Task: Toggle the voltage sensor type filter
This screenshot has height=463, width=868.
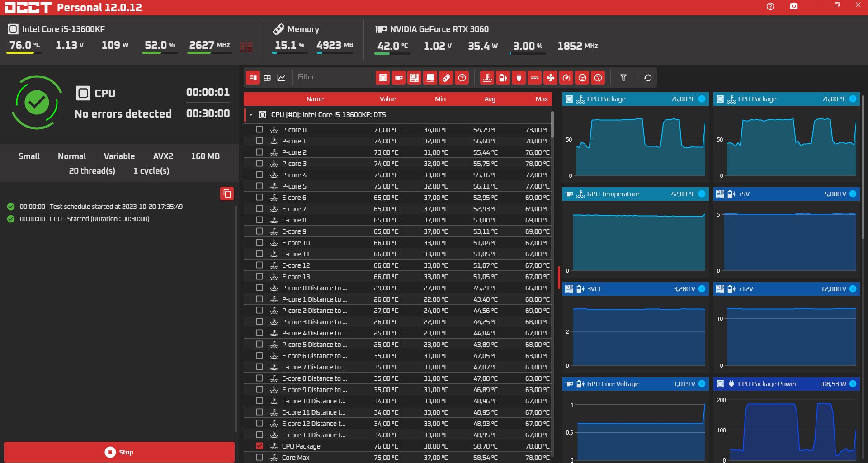Action: (503, 78)
